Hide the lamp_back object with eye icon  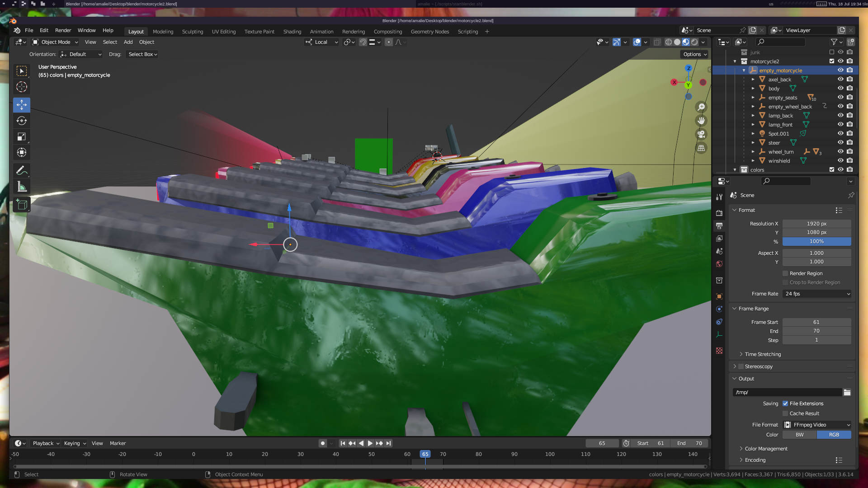point(840,115)
